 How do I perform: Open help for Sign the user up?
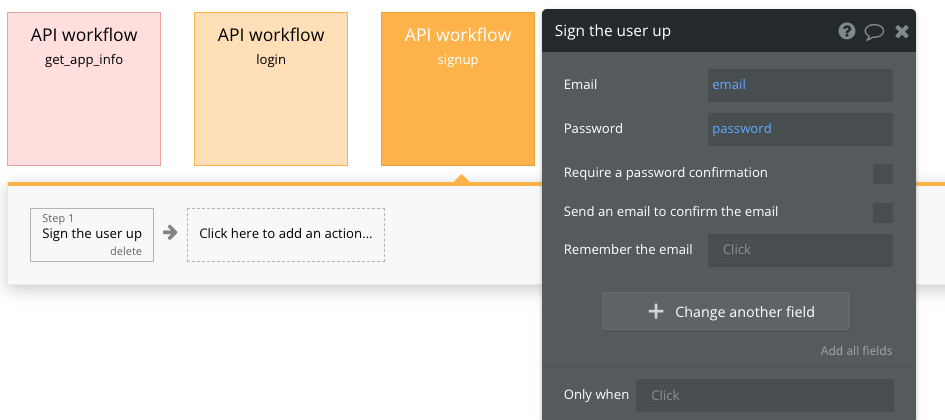[x=846, y=32]
